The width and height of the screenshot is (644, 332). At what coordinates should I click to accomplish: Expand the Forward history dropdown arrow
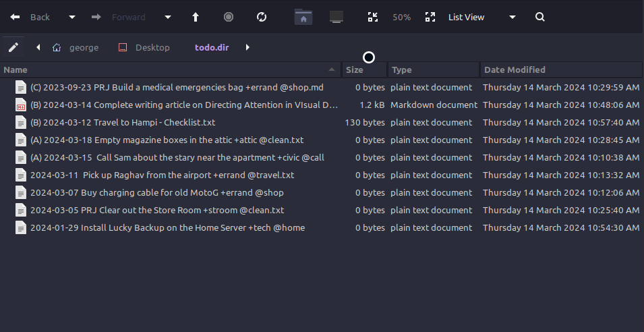click(x=168, y=17)
